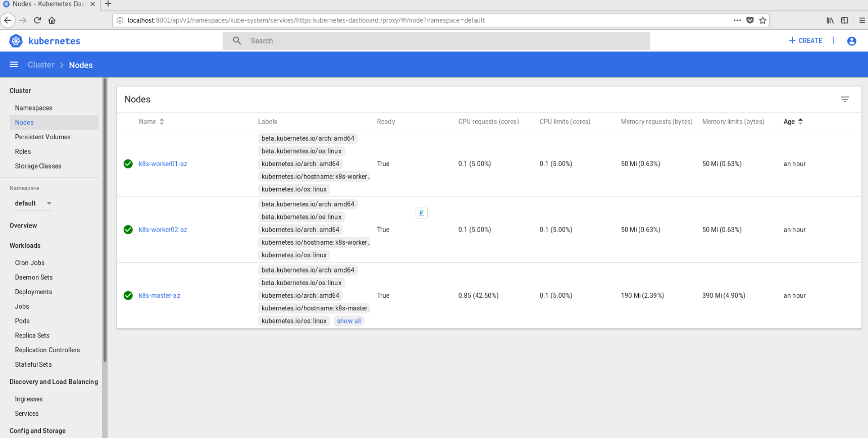The height and width of the screenshot is (438, 868).
Task: Open Deployments in sidebar
Action: click(x=33, y=292)
